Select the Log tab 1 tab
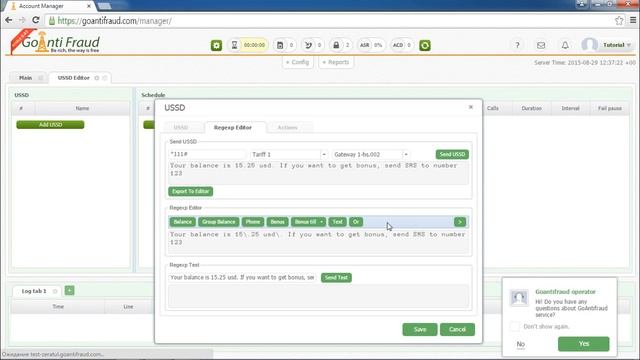This screenshot has width=640, height=360. pos(34,291)
